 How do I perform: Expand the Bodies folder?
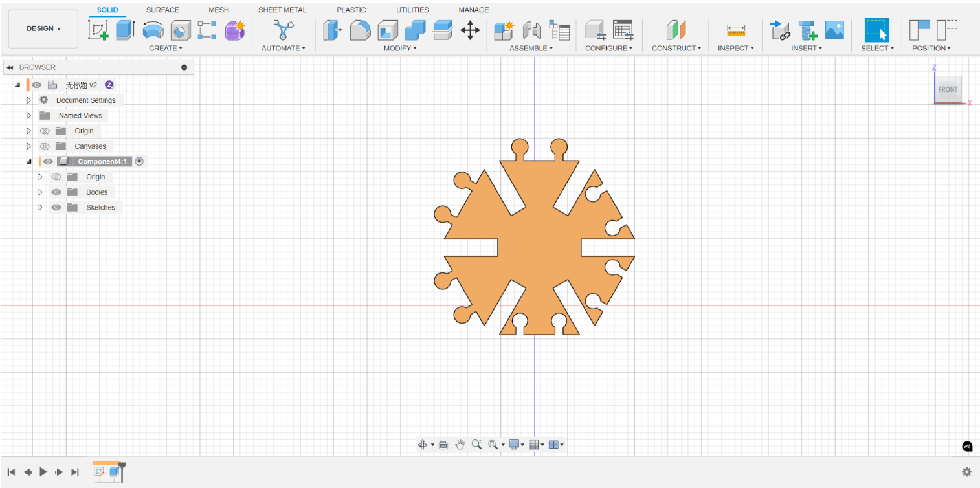coord(40,192)
